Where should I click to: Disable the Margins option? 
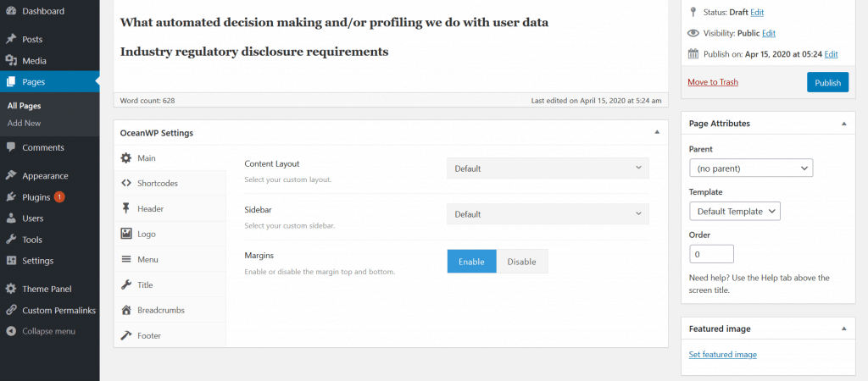521,262
